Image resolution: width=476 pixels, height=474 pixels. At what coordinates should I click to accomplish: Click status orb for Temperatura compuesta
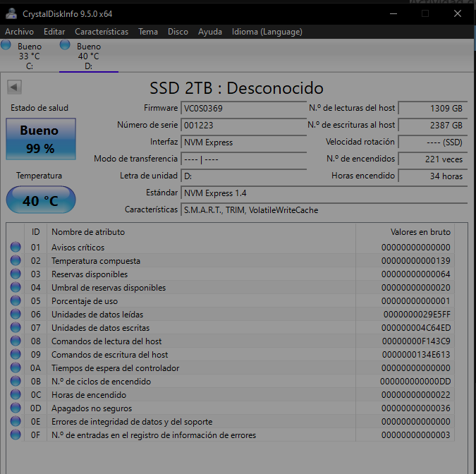pyautogui.click(x=16, y=260)
